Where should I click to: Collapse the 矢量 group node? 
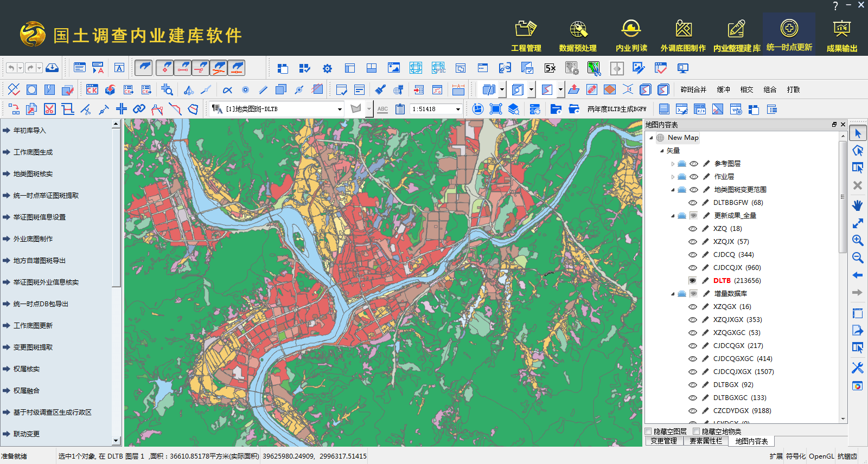tap(662, 151)
